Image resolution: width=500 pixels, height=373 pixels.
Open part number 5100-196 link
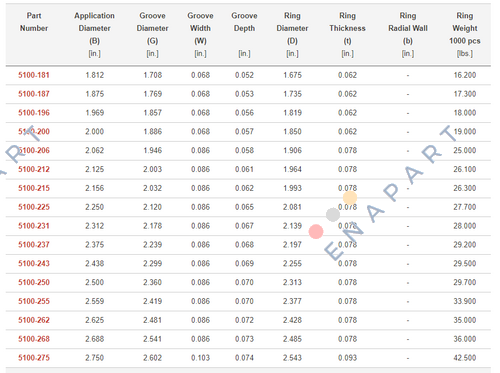point(34,113)
